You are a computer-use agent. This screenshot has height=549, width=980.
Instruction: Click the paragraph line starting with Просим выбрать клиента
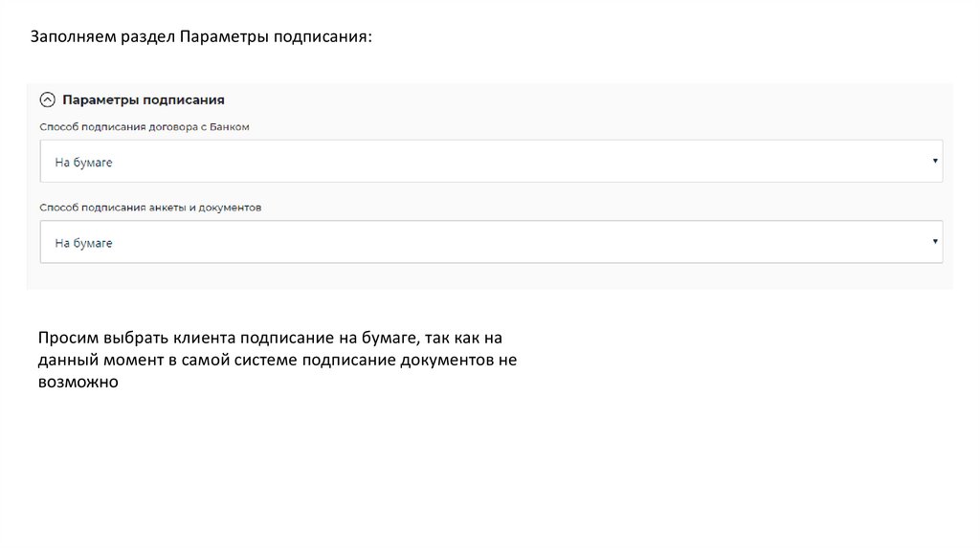(270, 338)
